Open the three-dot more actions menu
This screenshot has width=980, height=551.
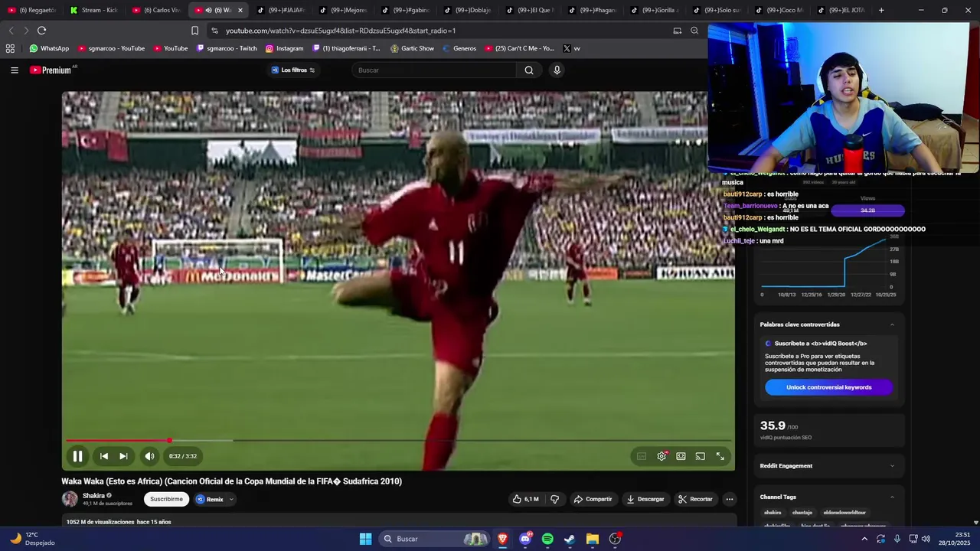(x=730, y=499)
